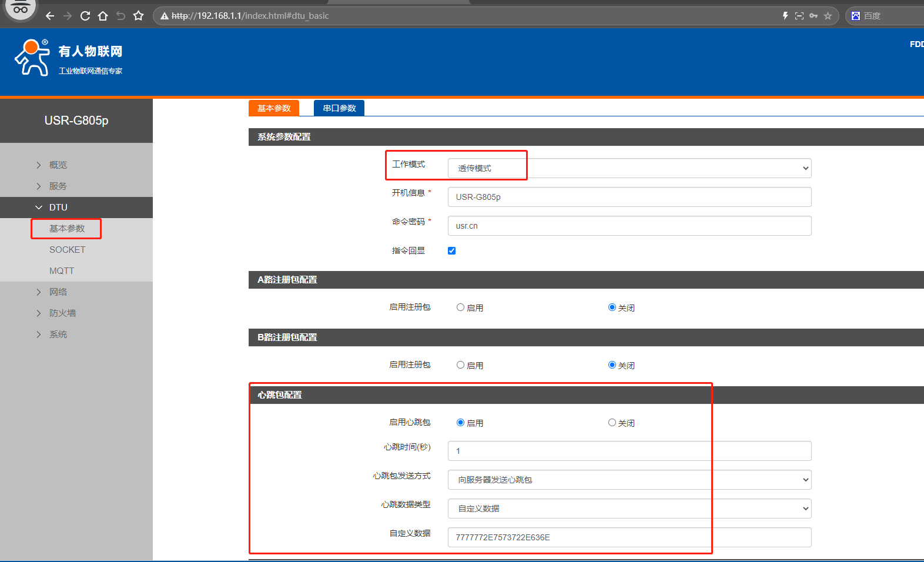Open the 工作模式 dropdown
Viewport: 924px width, 562px height.
tap(629, 168)
